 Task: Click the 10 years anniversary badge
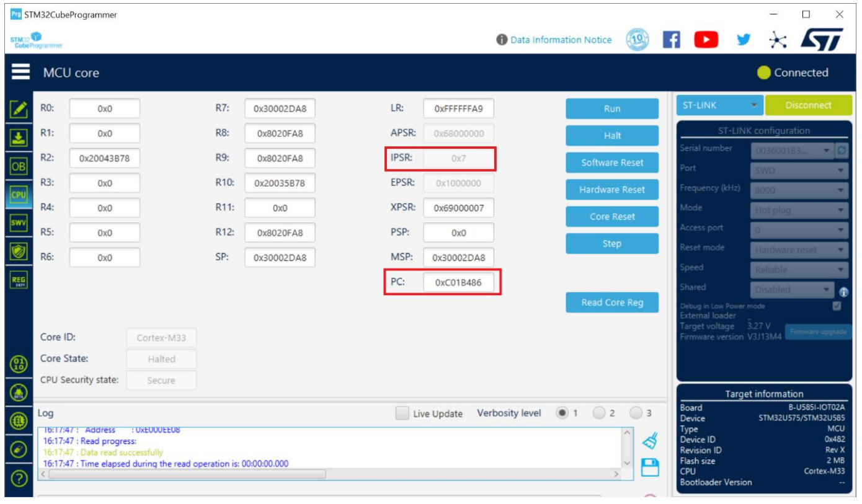point(638,40)
